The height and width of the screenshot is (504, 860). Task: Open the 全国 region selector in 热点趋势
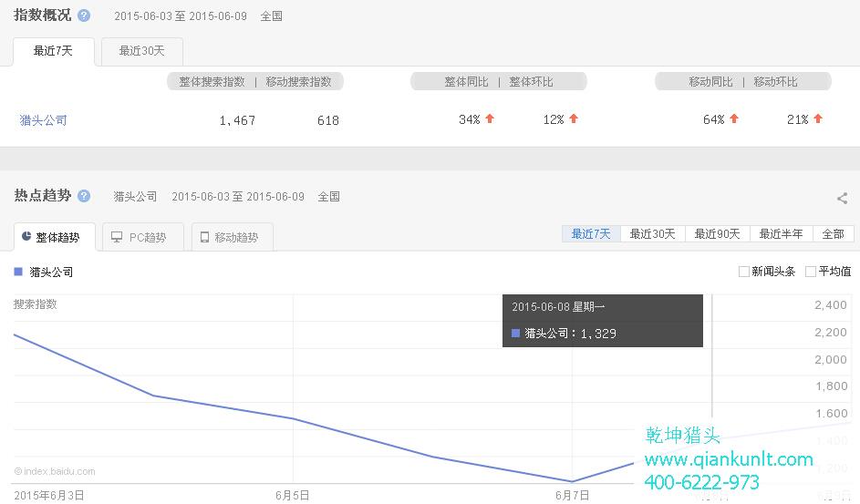(329, 196)
